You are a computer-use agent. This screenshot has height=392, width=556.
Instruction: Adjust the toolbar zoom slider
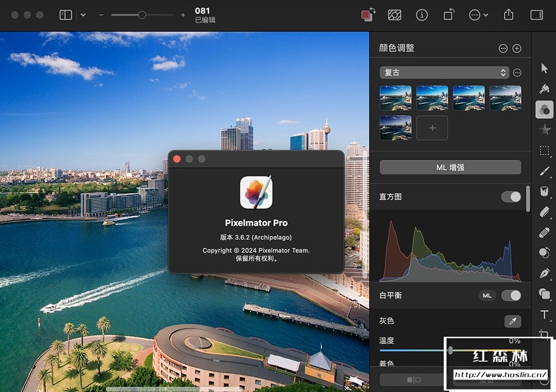[x=142, y=15]
